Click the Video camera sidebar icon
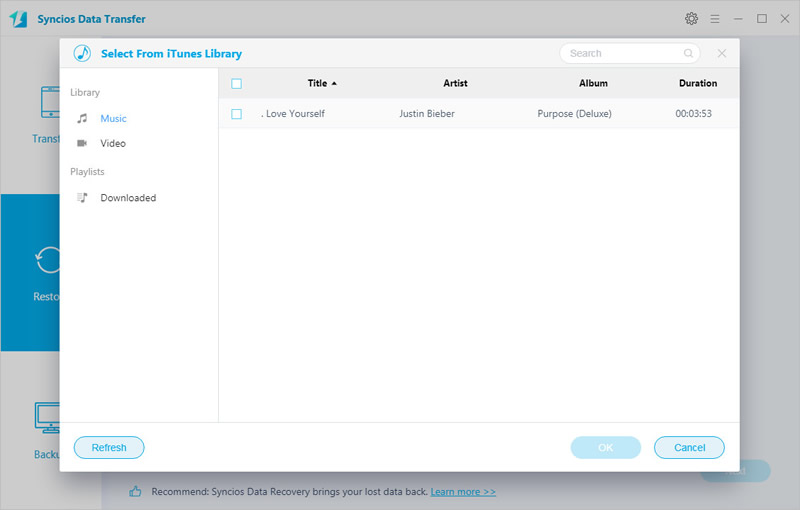Viewport: 800px width, 510px height. 82,143
